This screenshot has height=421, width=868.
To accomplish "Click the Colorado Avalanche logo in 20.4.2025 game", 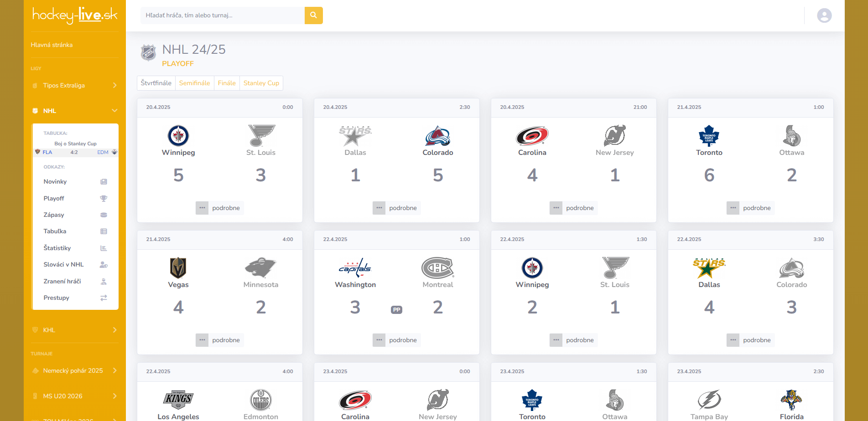I will point(438,135).
